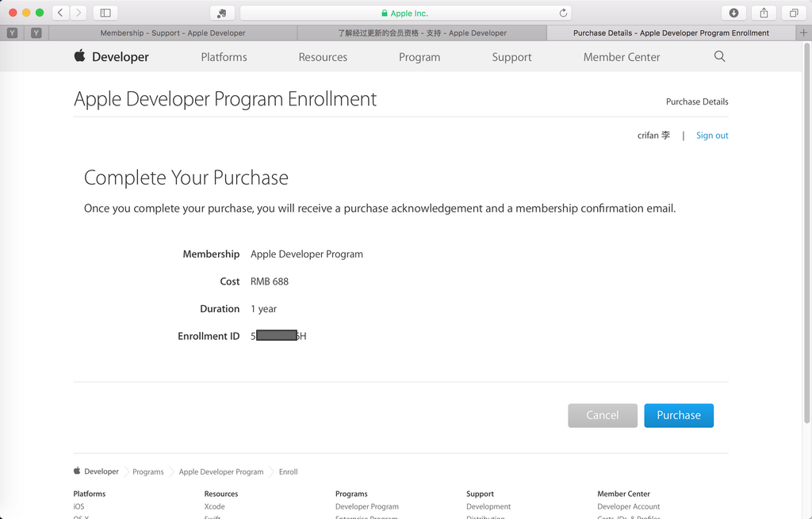Click the Evernote extension icon
The image size is (812, 519).
pos(222,13)
